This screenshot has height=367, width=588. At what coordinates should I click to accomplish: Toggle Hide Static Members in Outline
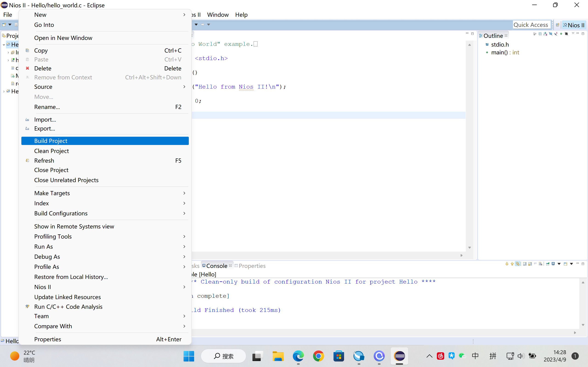click(556, 34)
